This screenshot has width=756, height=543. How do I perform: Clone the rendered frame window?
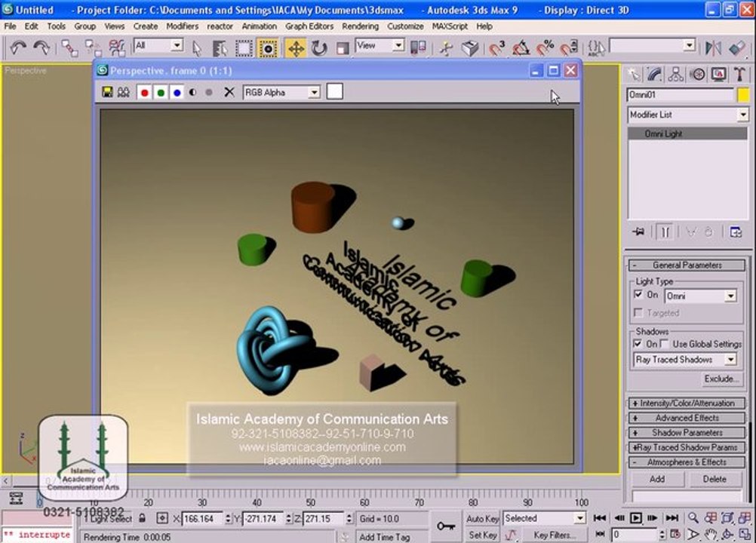tap(124, 92)
